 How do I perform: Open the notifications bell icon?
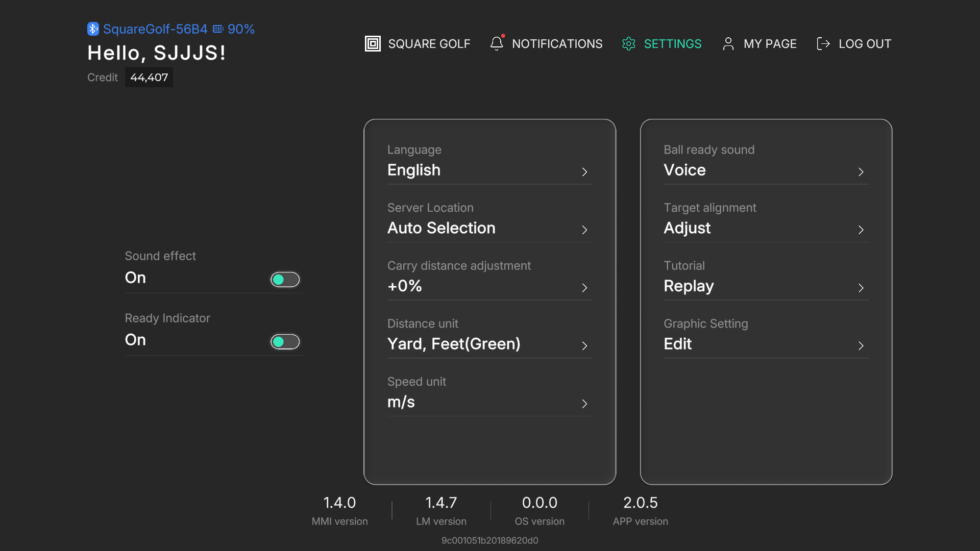(497, 43)
